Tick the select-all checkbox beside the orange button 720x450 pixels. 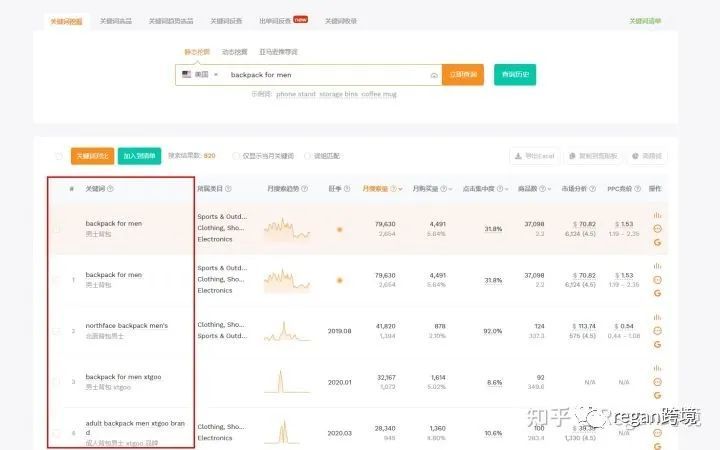59,156
